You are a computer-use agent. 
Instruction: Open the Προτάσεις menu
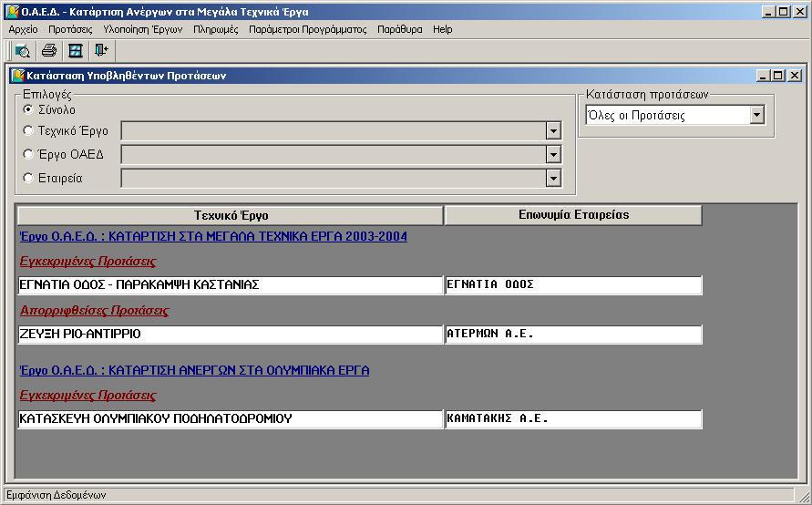[70, 29]
